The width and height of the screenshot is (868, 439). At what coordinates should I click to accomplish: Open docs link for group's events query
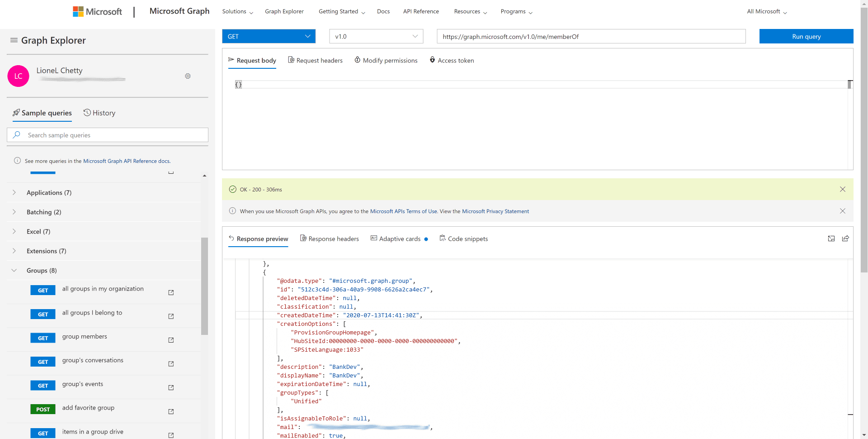(x=171, y=387)
